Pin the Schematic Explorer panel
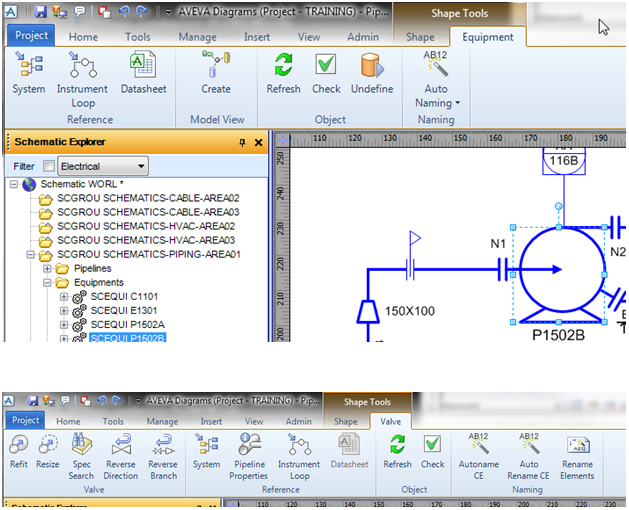Viewport: 629px width, 510px height. click(x=242, y=142)
